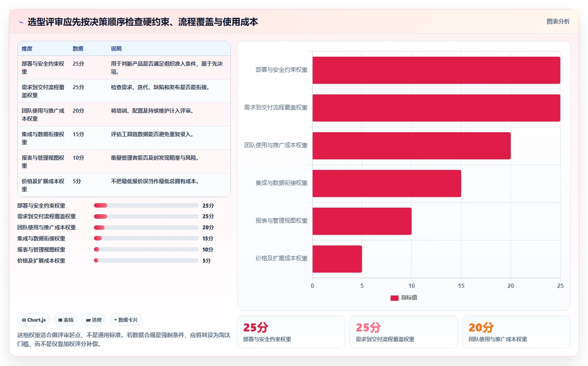Viewport: 588px width, 366px height.
Task: Click the page title 选型评审应先按决策顺序检查硬约束
Action: click(x=143, y=22)
